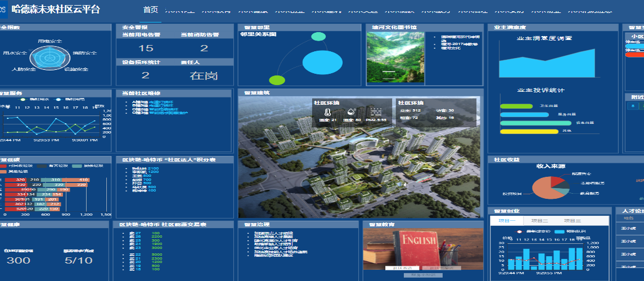Click the small teal circle in 邻里关系图
The height and width of the screenshot is (281, 644).
tap(318, 36)
